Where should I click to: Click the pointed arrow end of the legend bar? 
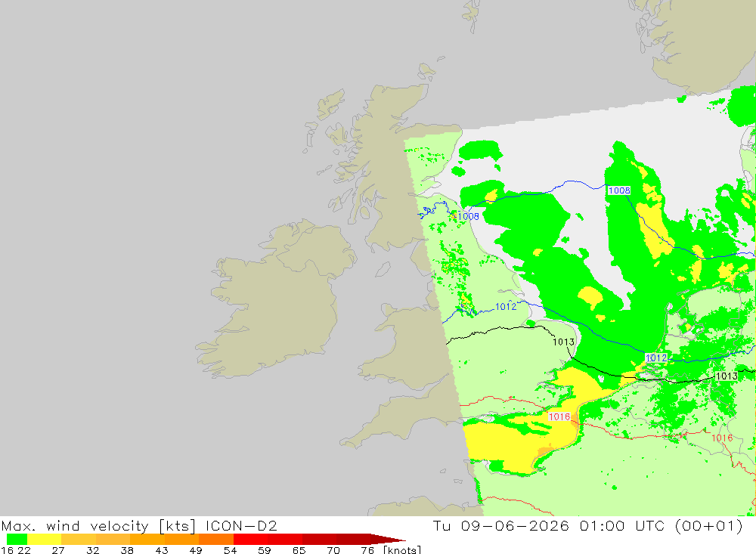click(x=388, y=539)
